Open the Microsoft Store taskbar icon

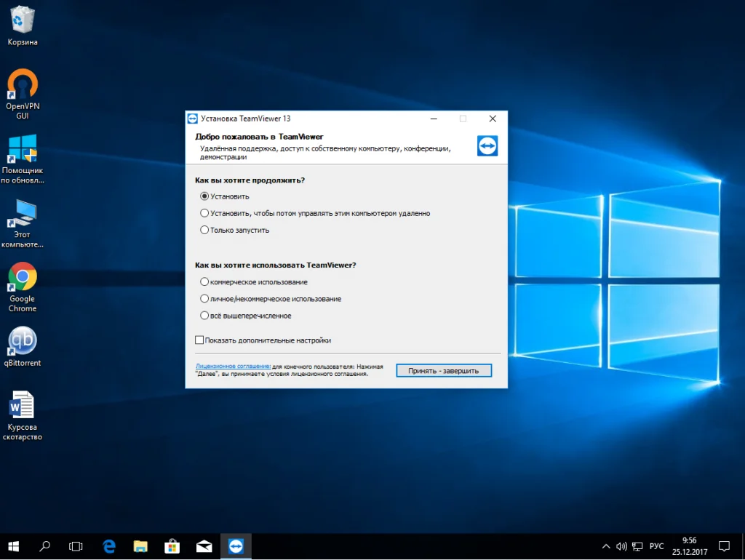[x=172, y=545]
